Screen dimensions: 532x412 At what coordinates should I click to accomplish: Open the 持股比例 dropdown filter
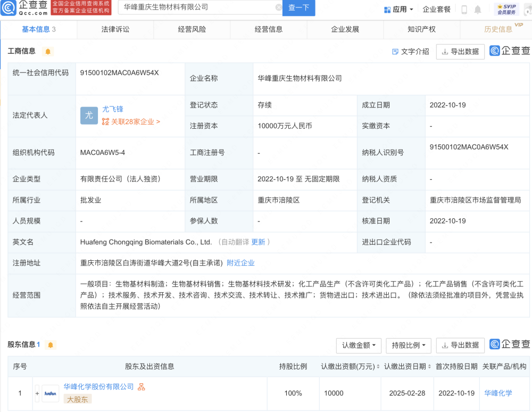pyautogui.click(x=408, y=345)
